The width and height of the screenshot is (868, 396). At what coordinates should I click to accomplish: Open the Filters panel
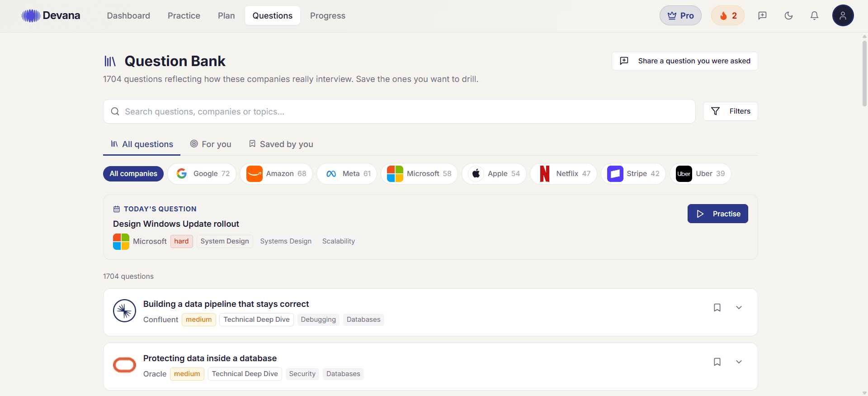click(730, 111)
